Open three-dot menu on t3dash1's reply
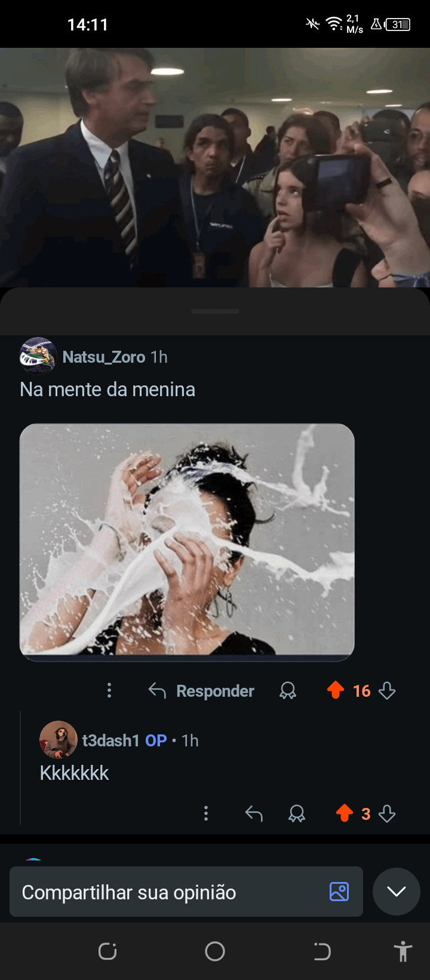430x980 pixels. coord(206,813)
